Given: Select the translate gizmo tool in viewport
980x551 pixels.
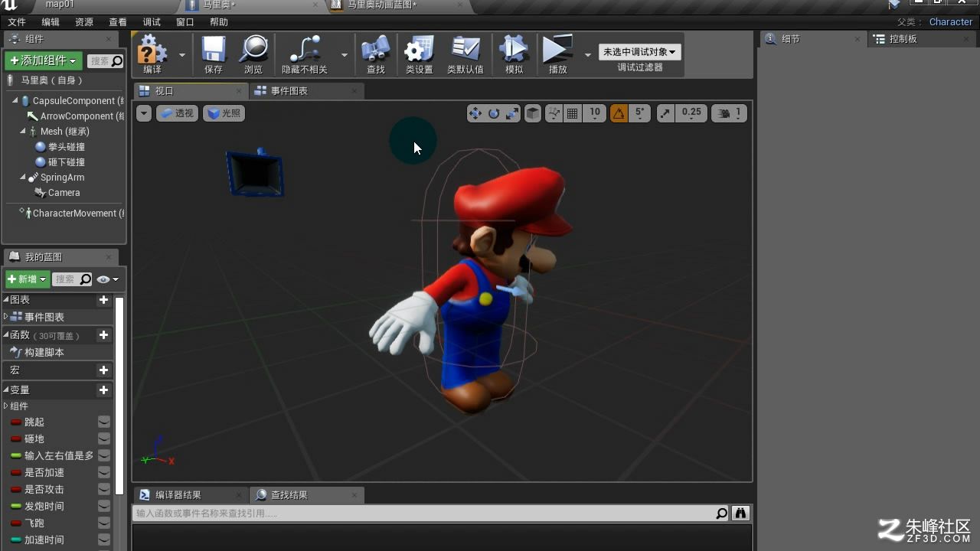Looking at the screenshot, I should pyautogui.click(x=475, y=113).
